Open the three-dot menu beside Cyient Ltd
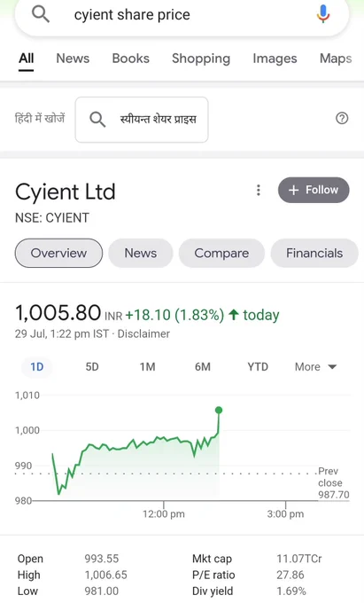 tap(259, 190)
